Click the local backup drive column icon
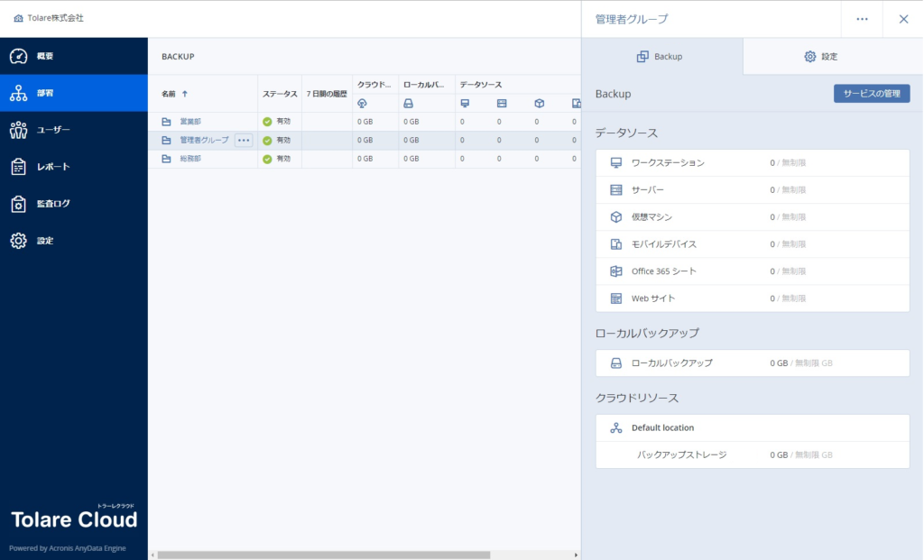The image size is (924, 560). pos(408,104)
